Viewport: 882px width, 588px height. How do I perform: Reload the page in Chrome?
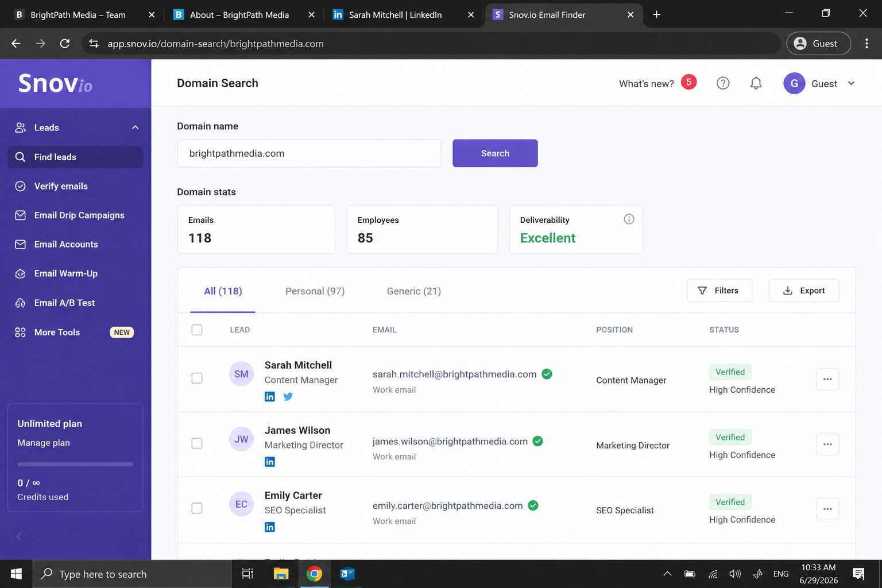click(65, 44)
